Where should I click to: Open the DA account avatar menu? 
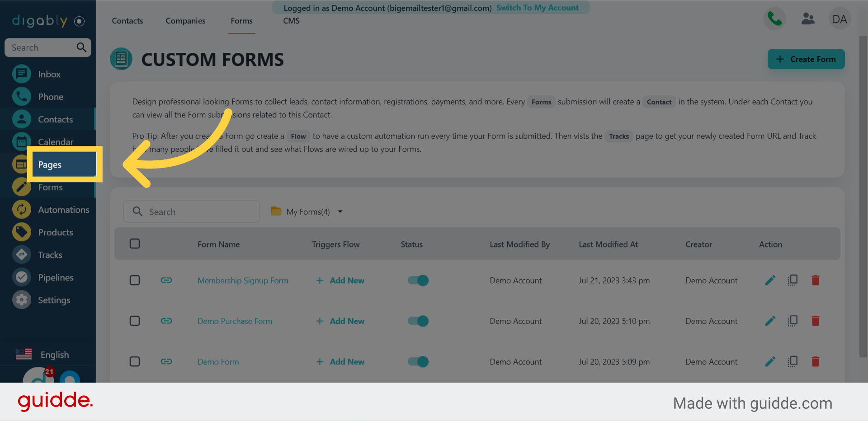839,19
